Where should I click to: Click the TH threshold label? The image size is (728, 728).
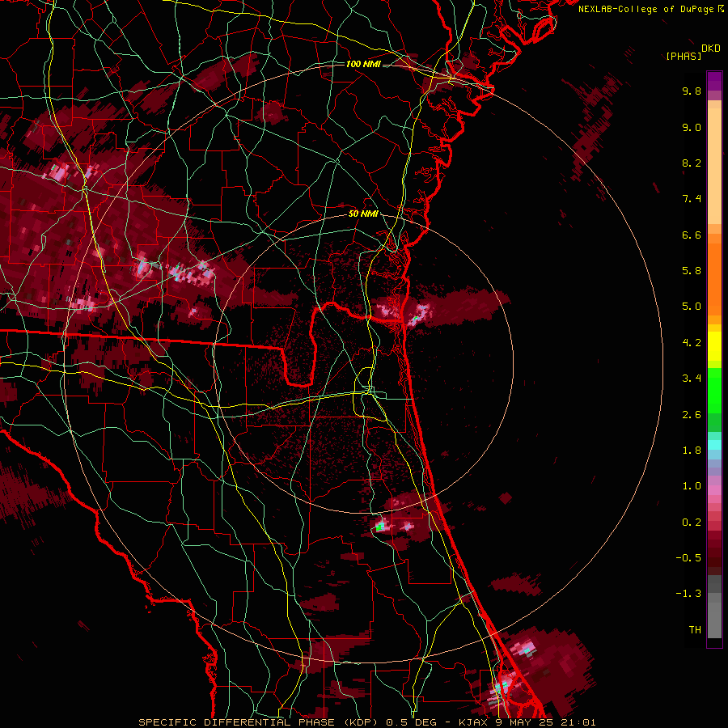pos(695,629)
